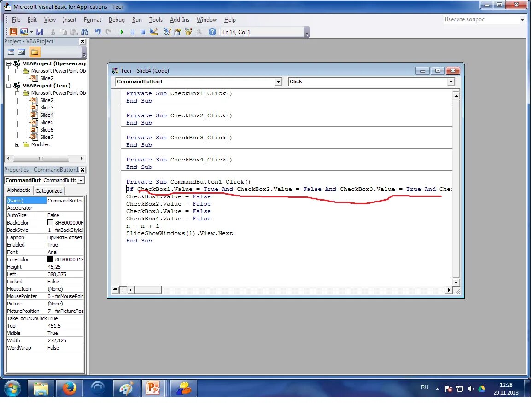The height and width of the screenshot is (403, 532).
Task: Open the Add-Ins menu
Action: [x=180, y=20]
